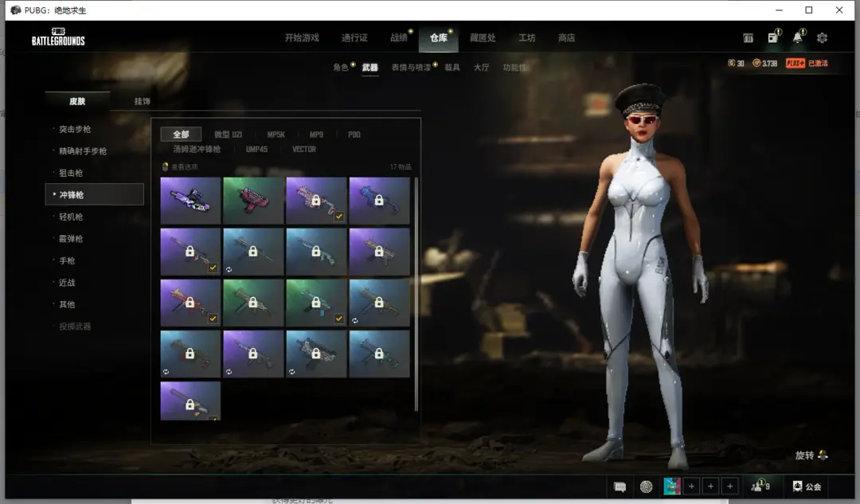
Task: Select the 挂饰 charms tab
Action: pyautogui.click(x=142, y=101)
